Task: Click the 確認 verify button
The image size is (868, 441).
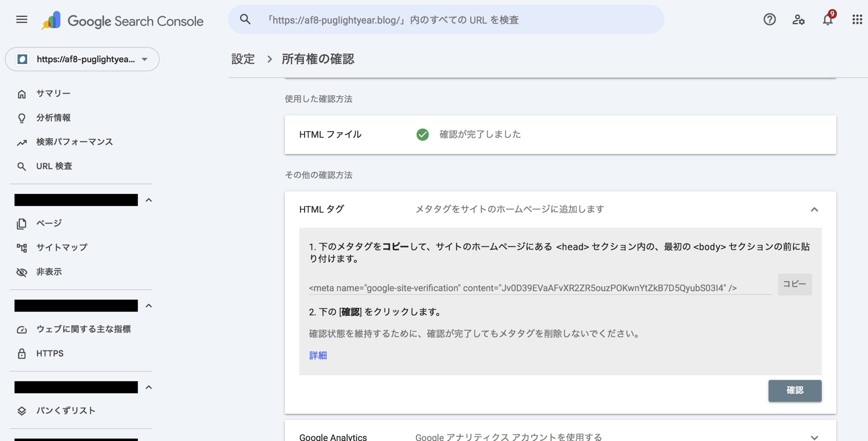Action: [x=795, y=391]
